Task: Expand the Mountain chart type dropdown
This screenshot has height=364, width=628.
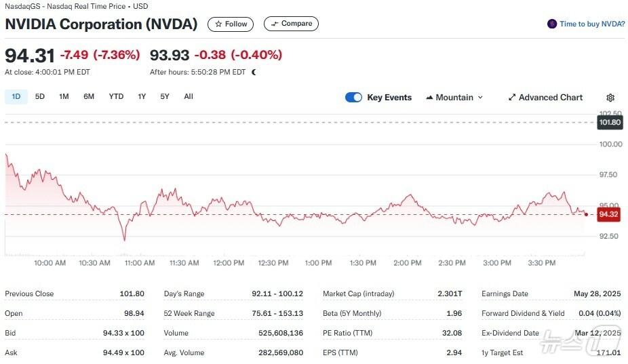Action: (x=480, y=98)
